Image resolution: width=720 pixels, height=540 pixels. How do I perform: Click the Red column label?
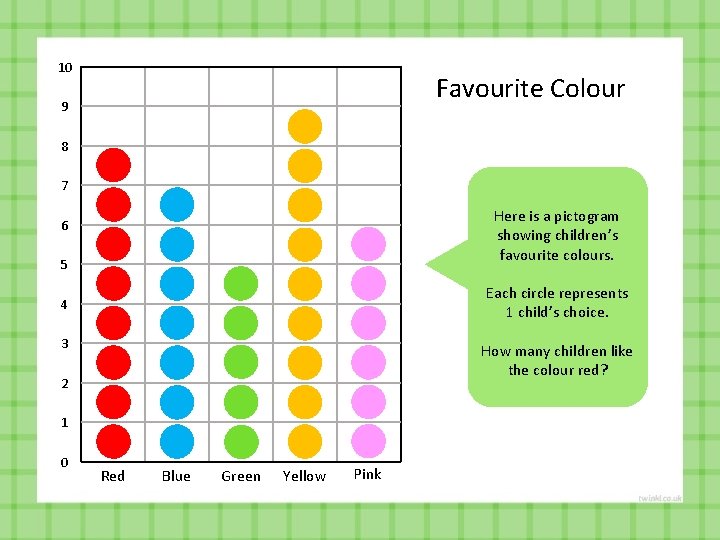click(x=113, y=476)
